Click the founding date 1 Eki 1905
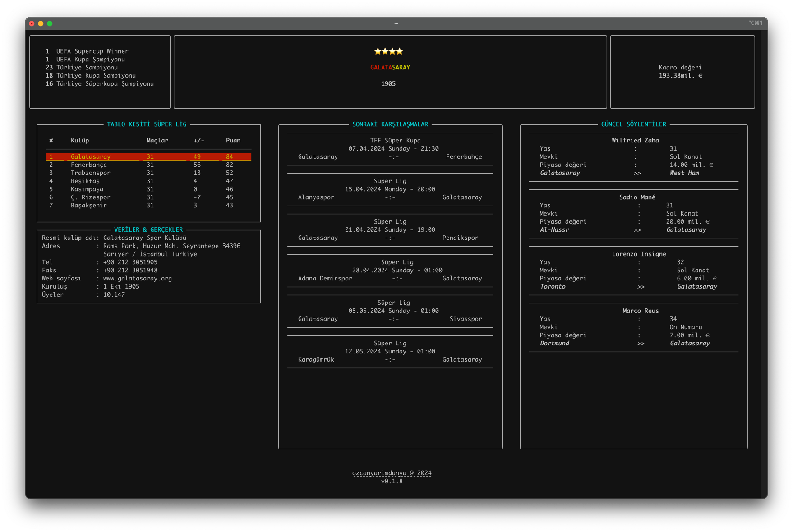Screen dimensions: 793x532 121,286
